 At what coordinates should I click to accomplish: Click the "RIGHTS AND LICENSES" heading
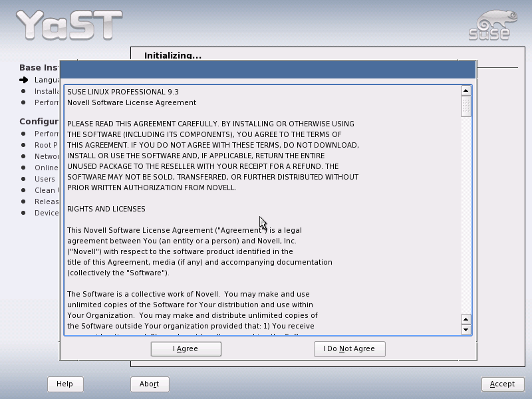point(106,209)
